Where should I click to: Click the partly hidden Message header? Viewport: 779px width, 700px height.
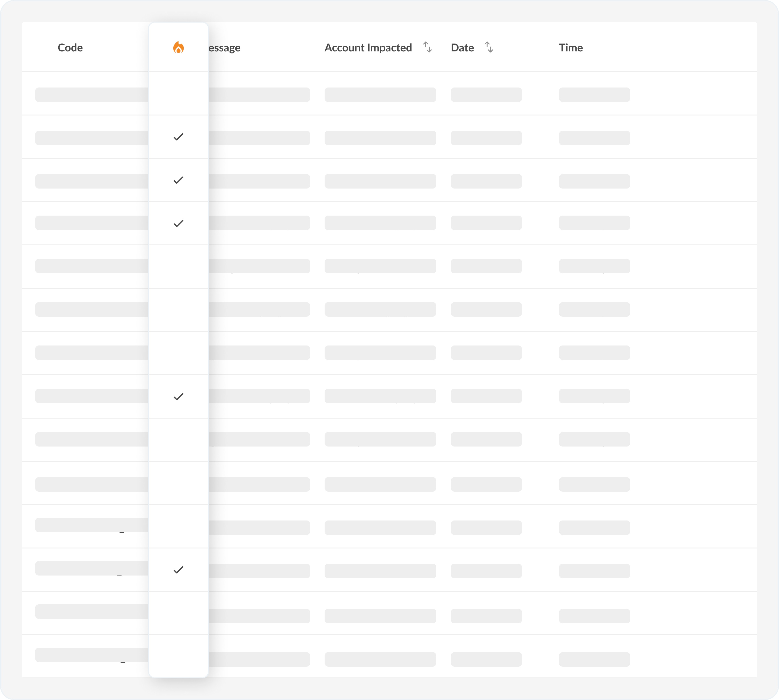tap(225, 48)
